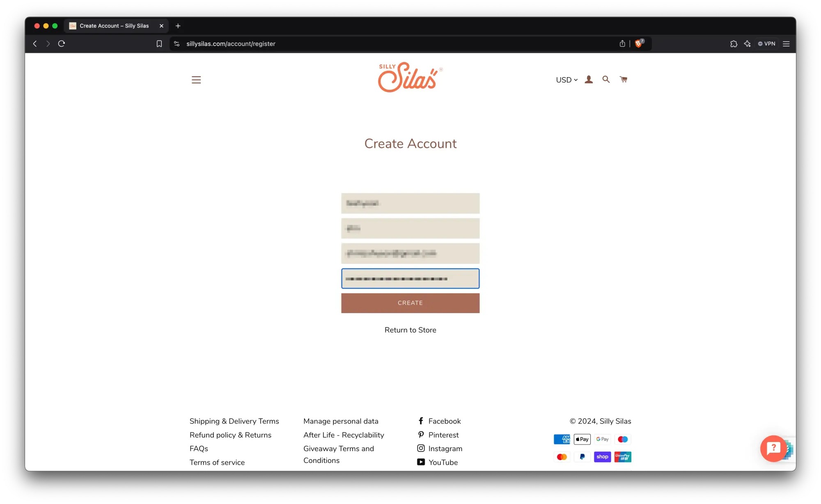
Task: Click the password input field
Action: pyautogui.click(x=410, y=278)
